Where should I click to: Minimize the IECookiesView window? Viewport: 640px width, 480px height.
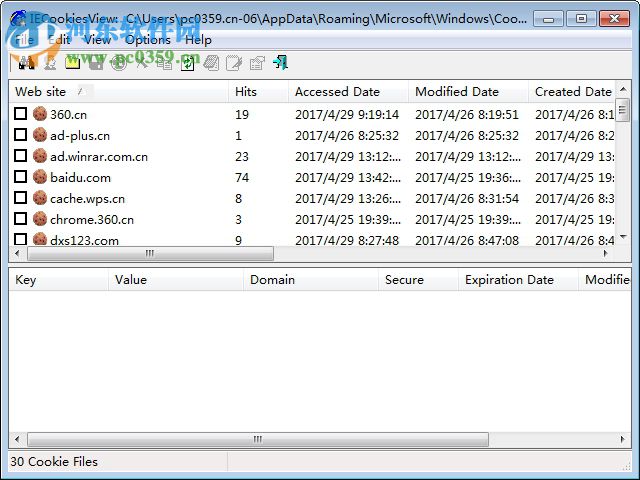click(x=549, y=19)
